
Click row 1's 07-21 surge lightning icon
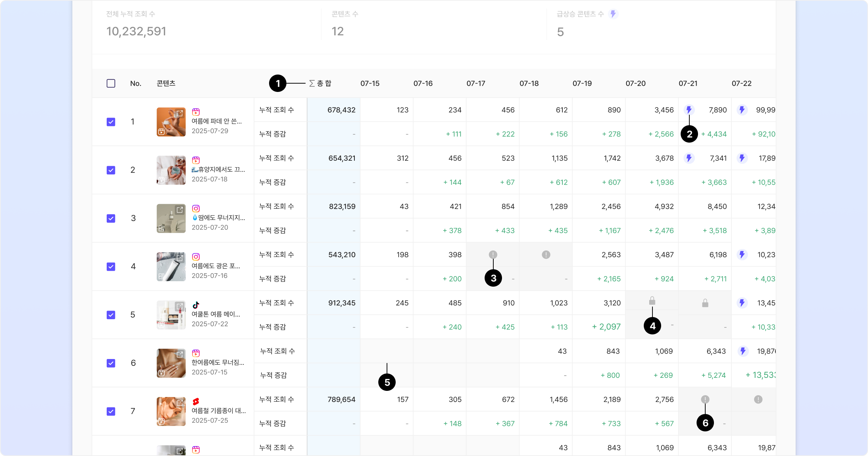(689, 110)
